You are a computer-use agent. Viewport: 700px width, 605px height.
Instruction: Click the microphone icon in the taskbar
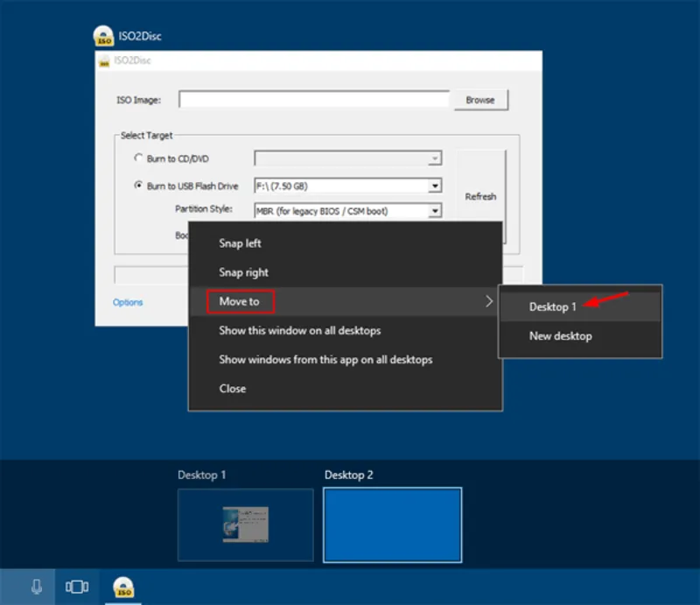(36, 587)
